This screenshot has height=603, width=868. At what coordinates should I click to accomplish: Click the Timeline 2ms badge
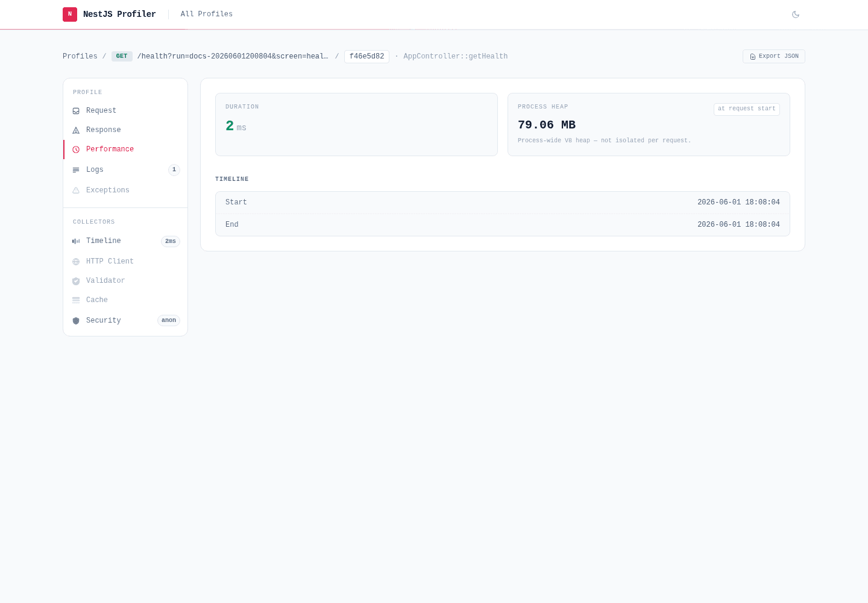(171, 241)
